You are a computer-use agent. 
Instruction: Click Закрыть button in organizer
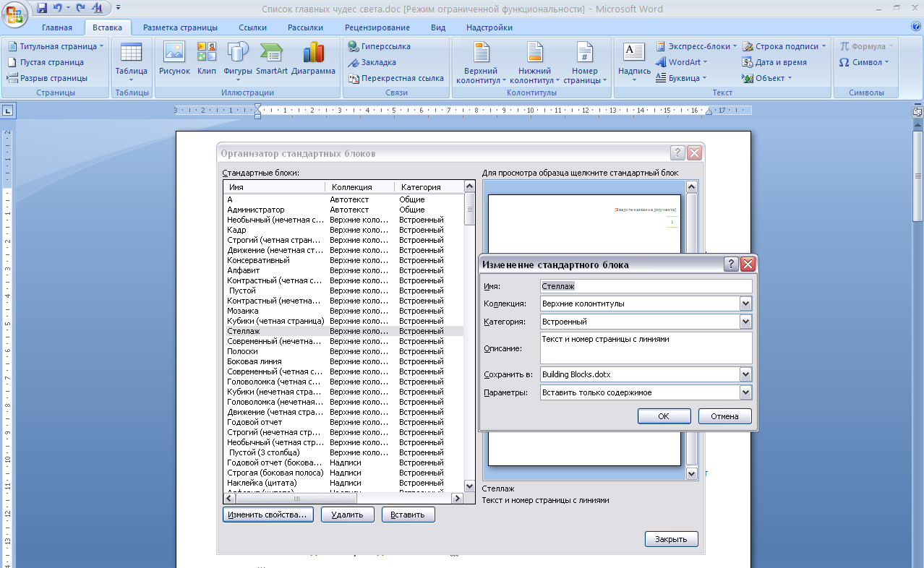[x=672, y=539]
